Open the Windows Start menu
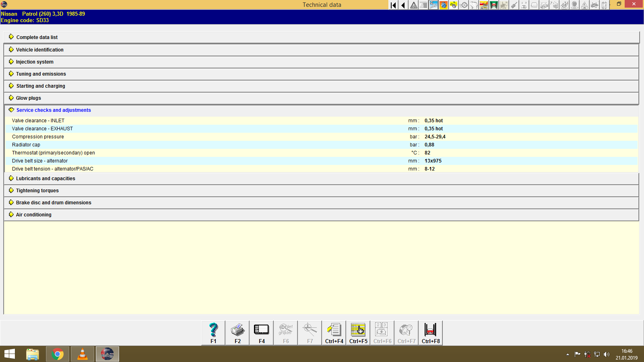The width and height of the screenshot is (644, 362). (x=9, y=354)
